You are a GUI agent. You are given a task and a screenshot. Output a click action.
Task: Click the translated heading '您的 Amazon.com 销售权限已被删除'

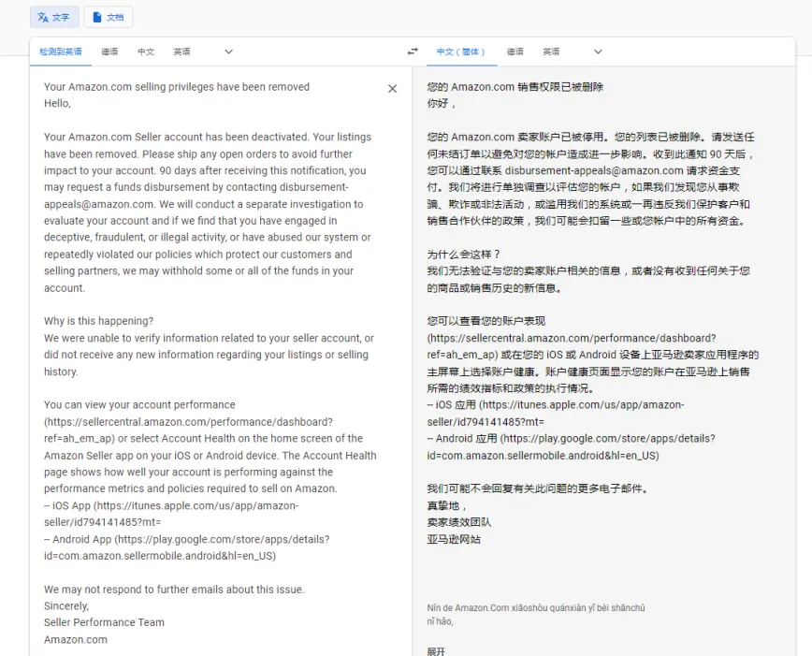pyautogui.click(x=515, y=87)
